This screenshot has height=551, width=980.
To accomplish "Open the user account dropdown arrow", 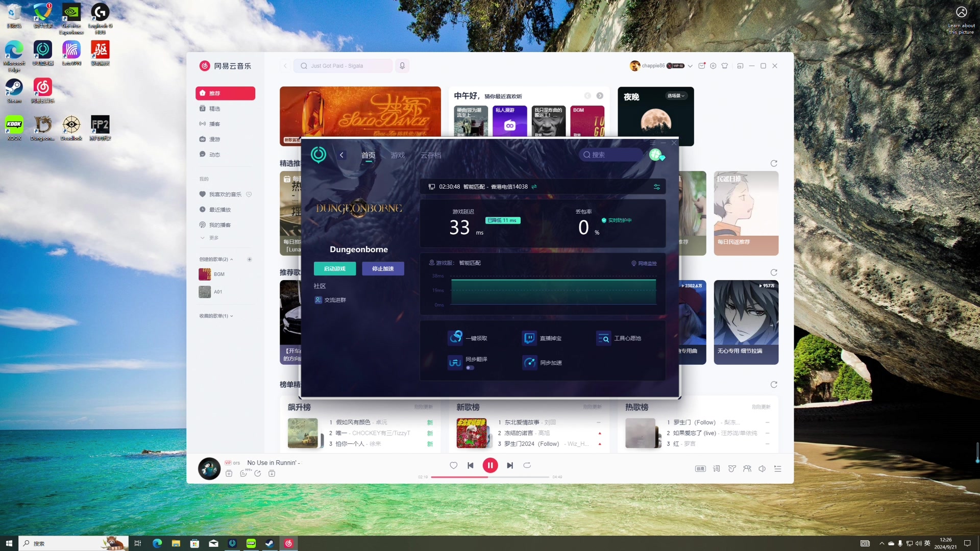I will (690, 66).
